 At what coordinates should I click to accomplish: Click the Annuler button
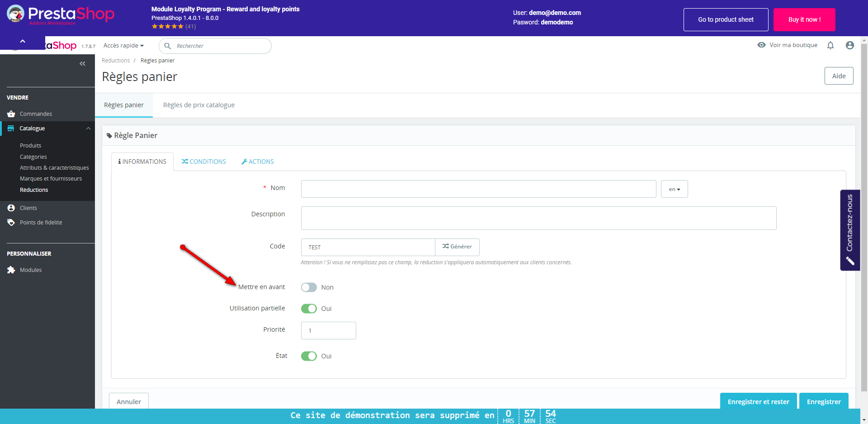tap(129, 401)
